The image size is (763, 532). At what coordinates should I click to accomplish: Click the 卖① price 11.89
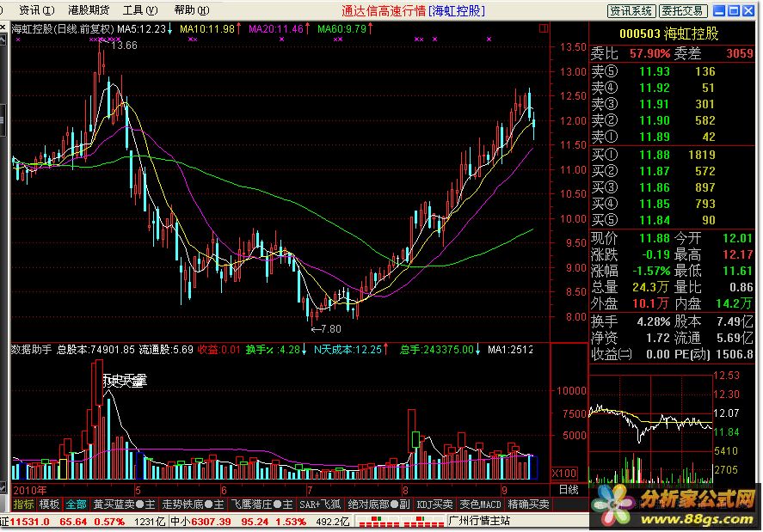[655, 137]
